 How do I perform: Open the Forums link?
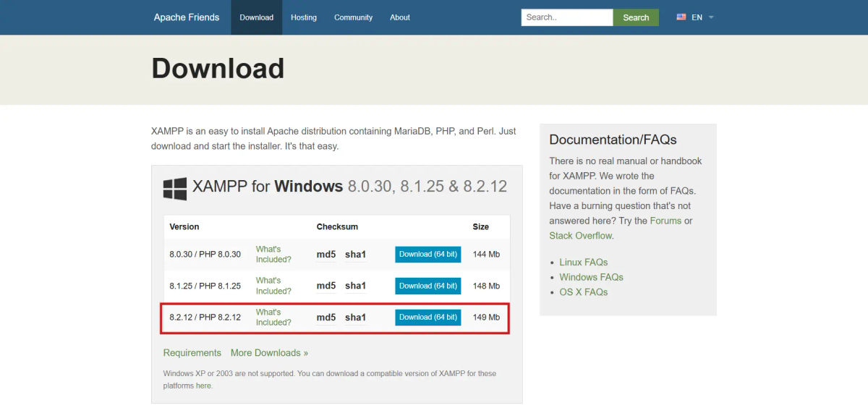665,221
